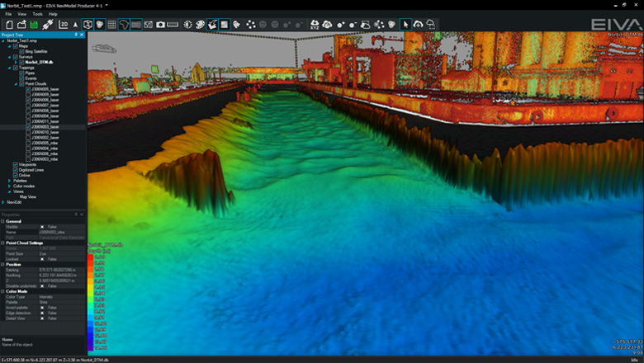Toggle the J306N005_laser checkbox
The height and width of the screenshot is (363, 644).
point(28,89)
